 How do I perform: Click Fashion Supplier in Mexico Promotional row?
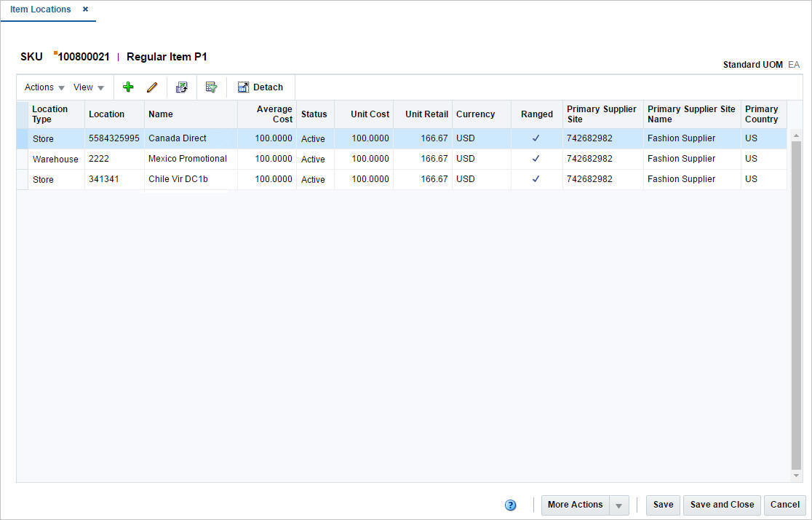tap(692, 159)
